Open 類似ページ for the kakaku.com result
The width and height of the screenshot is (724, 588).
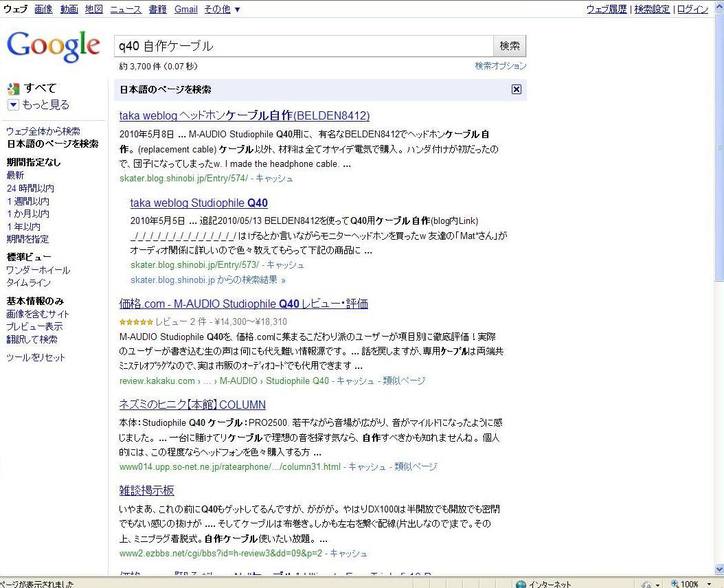tap(404, 381)
